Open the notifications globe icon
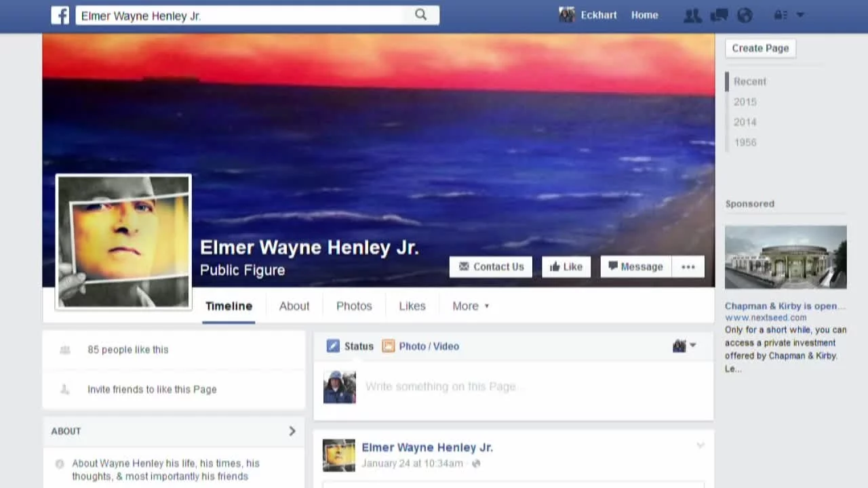Image resolution: width=868 pixels, height=488 pixels. [x=745, y=15]
